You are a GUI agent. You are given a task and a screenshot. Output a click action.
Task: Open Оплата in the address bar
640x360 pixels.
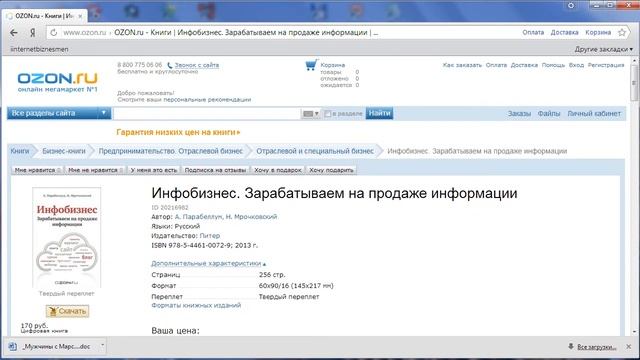click(x=533, y=32)
